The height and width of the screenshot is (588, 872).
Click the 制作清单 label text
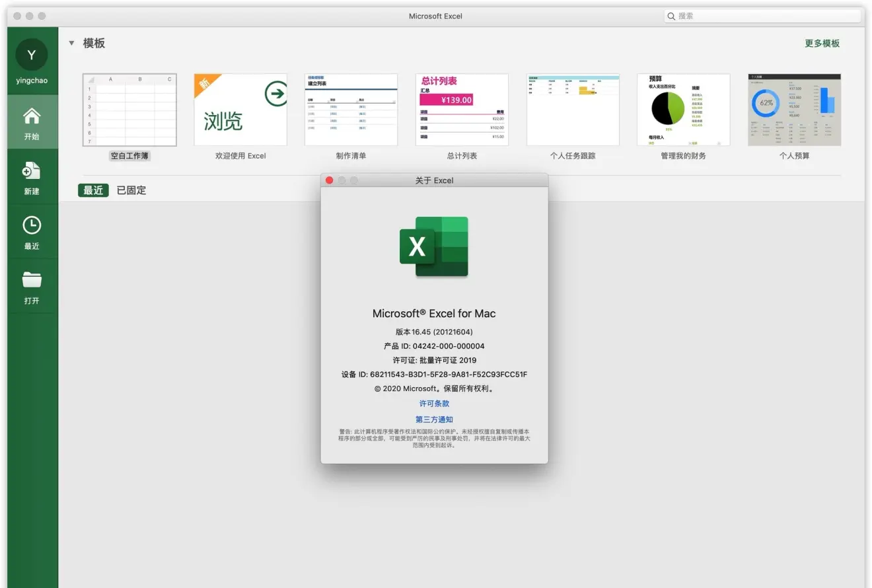pos(351,156)
